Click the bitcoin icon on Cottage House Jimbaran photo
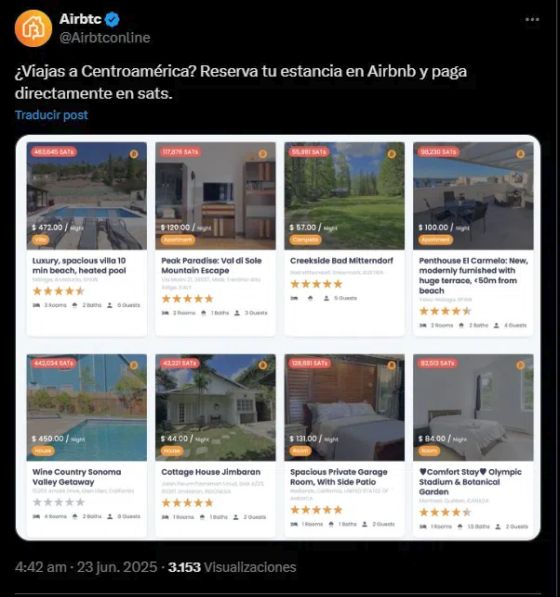 point(263,365)
